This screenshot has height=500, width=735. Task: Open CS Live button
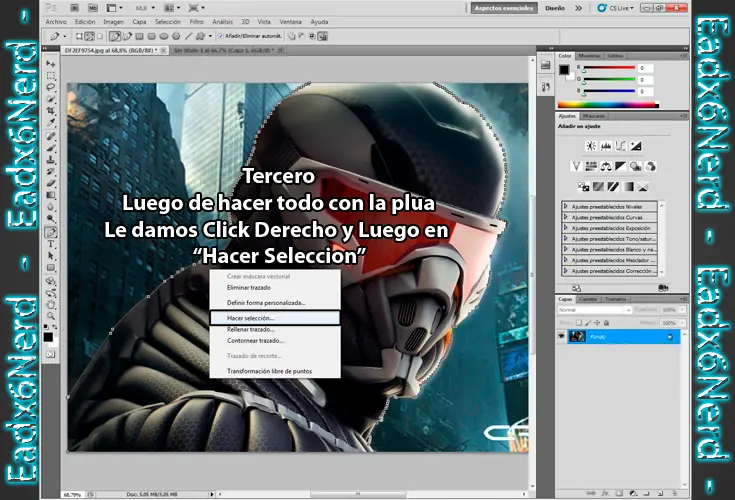tap(616, 8)
